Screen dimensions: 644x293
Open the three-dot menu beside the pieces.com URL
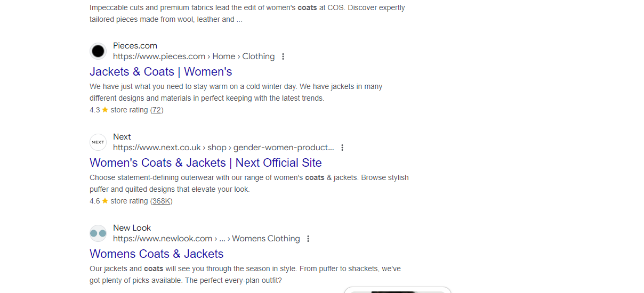(283, 56)
